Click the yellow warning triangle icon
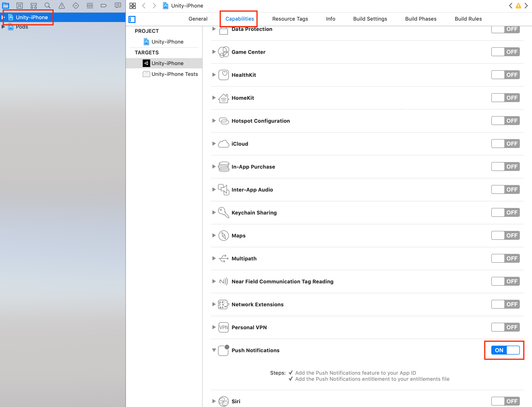The height and width of the screenshot is (407, 532). point(518,6)
